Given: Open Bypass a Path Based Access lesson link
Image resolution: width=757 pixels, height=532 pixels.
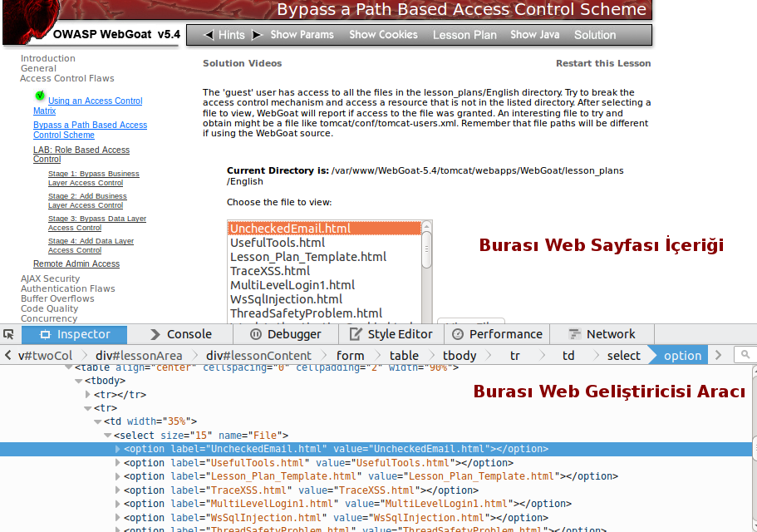Looking at the screenshot, I should pos(91,130).
